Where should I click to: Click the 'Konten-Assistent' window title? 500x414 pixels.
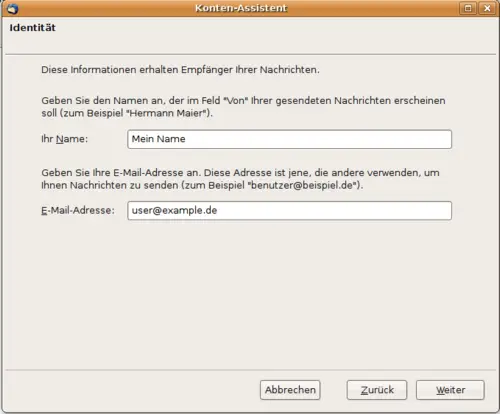point(241,8)
